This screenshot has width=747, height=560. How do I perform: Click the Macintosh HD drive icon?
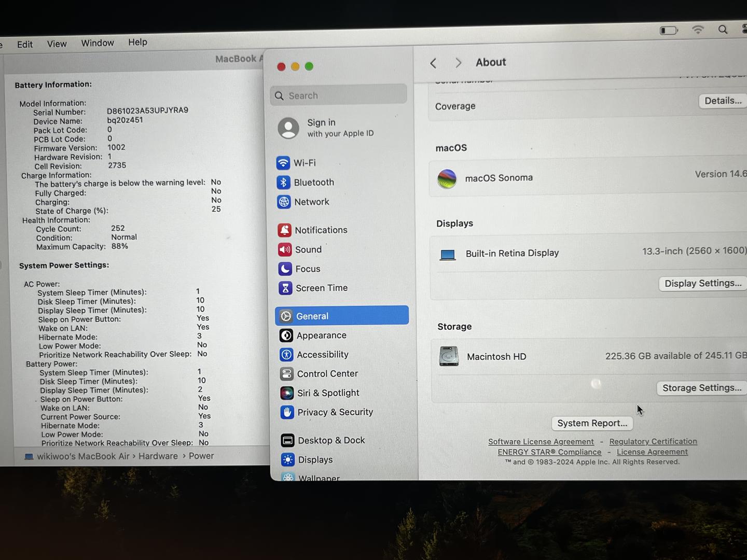tap(449, 356)
